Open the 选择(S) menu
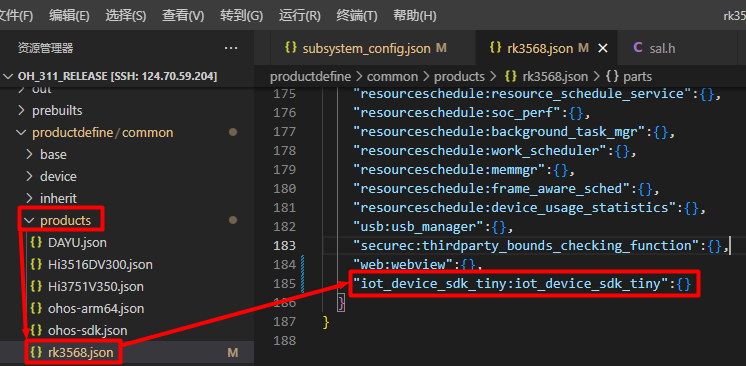This screenshot has width=746, height=366. coord(126,15)
